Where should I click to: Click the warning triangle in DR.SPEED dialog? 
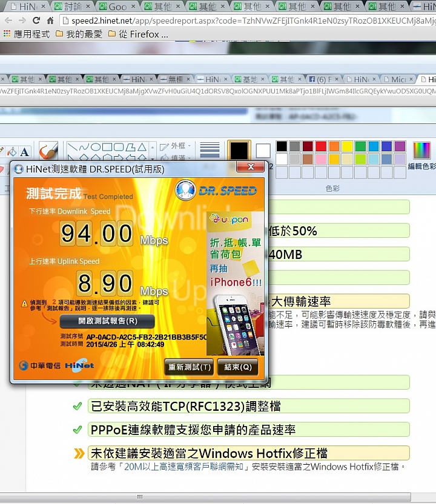click(x=24, y=304)
